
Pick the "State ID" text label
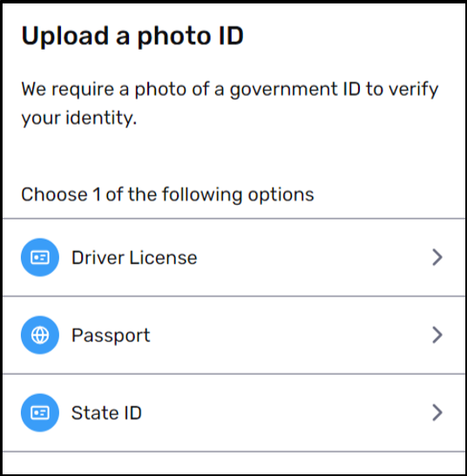[x=106, y=413]
